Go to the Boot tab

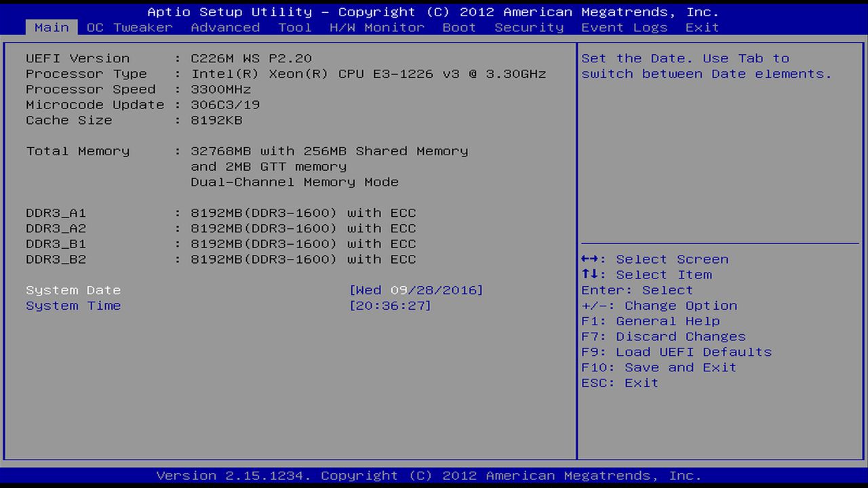[459, 27]
